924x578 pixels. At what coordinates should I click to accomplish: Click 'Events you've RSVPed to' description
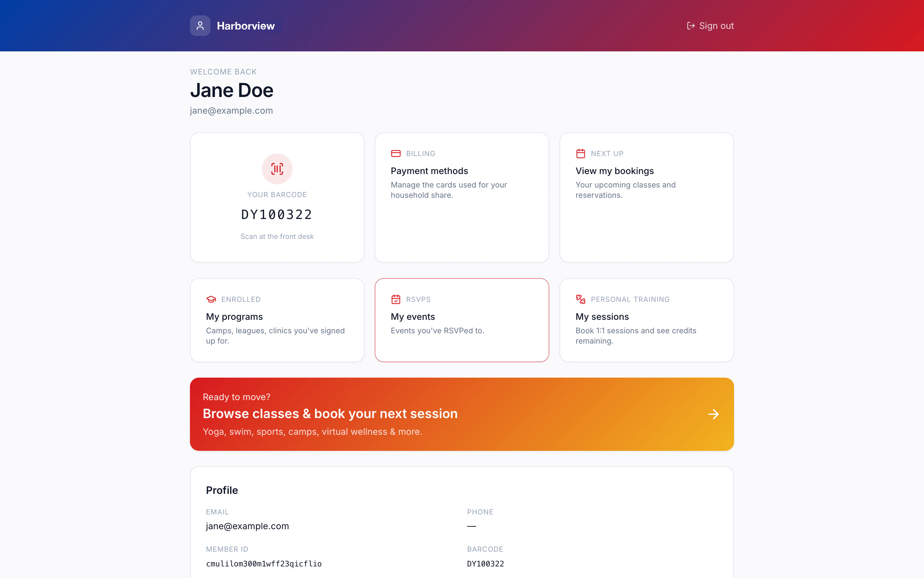click(x=437, y=331)
